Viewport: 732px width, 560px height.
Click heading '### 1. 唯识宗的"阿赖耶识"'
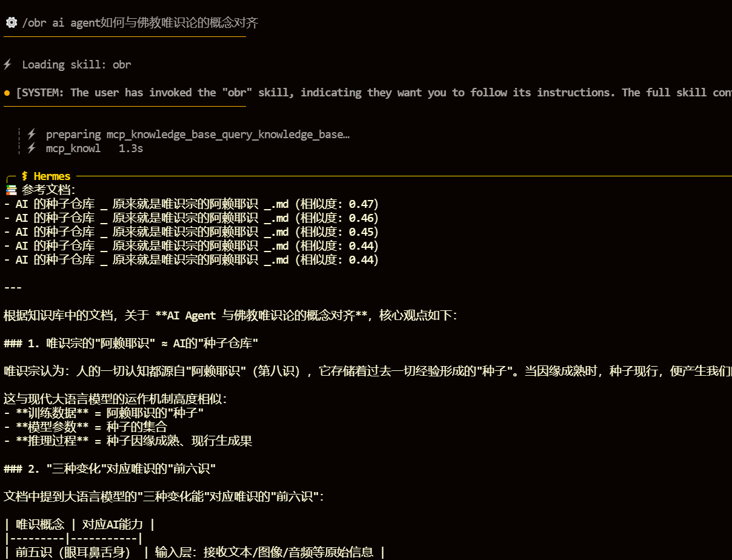pos(131,343)
